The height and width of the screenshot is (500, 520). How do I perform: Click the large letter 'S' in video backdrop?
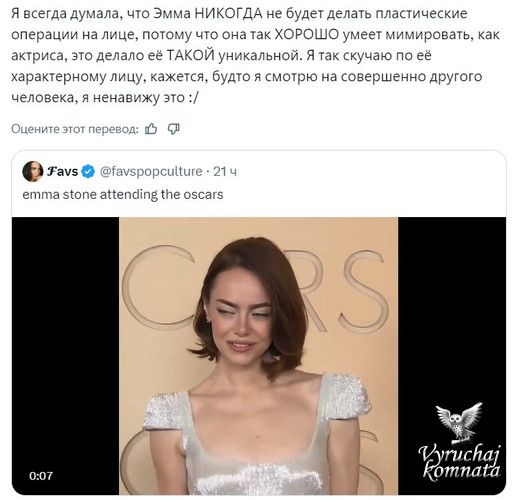click(364, 292)
